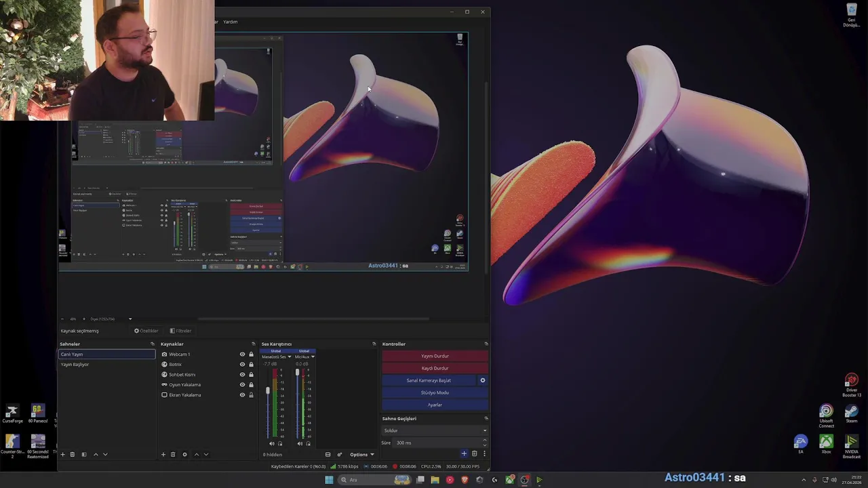Unlock the Botrix source
868x488 pixels.
pos(251,365)
